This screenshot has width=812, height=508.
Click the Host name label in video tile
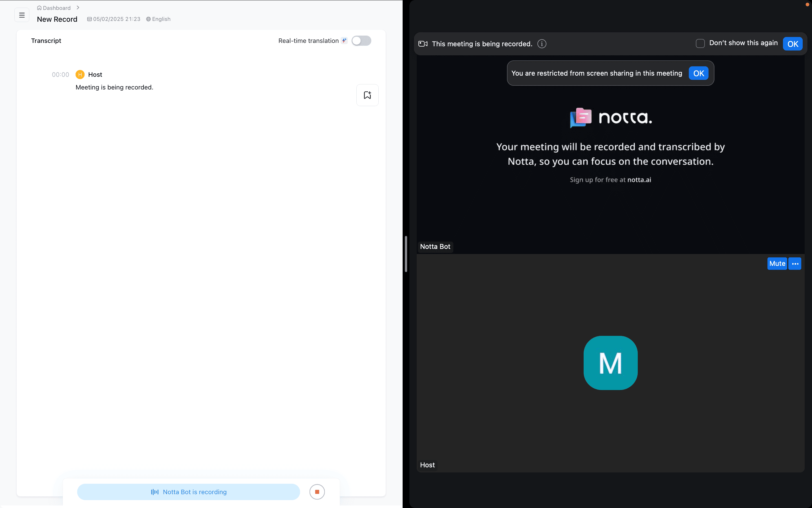[x=427, y=465]
